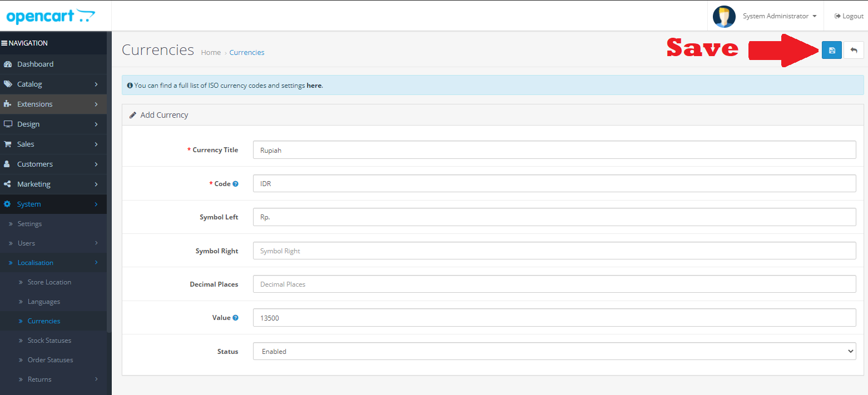Image resolution: width=868 pixels, height=395 pixels.
Task: Open Dashboard from the sidebar
Action: point(35,64)
